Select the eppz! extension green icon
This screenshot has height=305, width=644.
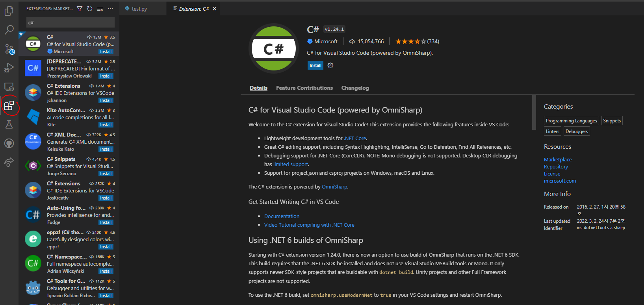tap(33, 239)
